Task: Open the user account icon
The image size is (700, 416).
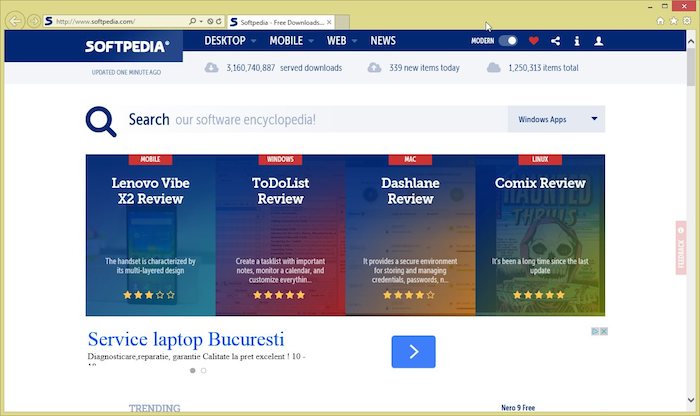Action: 599,41
